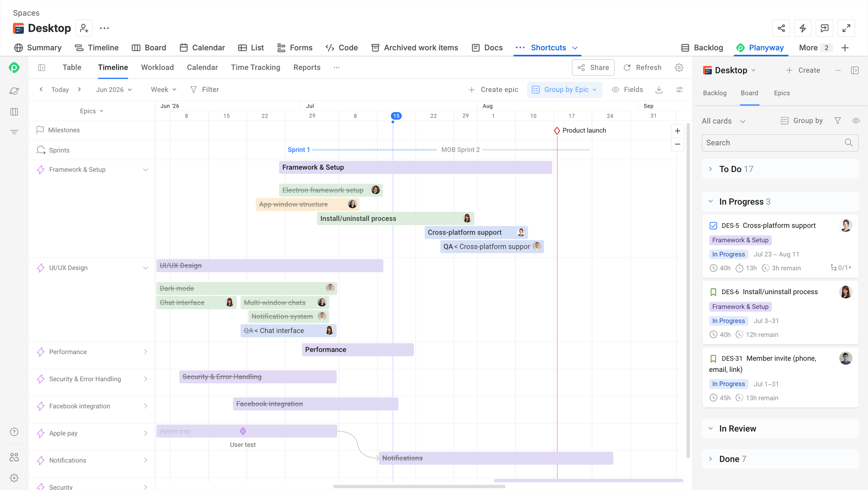The width and height of the screenshot is (868, 490).
Task: Zoom in timeline with the plus button
Action: coord(677,131)
